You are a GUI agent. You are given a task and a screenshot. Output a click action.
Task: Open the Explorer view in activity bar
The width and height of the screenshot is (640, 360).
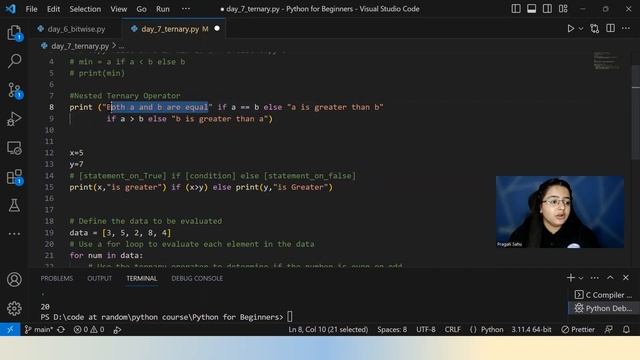[x=14, y=33]
